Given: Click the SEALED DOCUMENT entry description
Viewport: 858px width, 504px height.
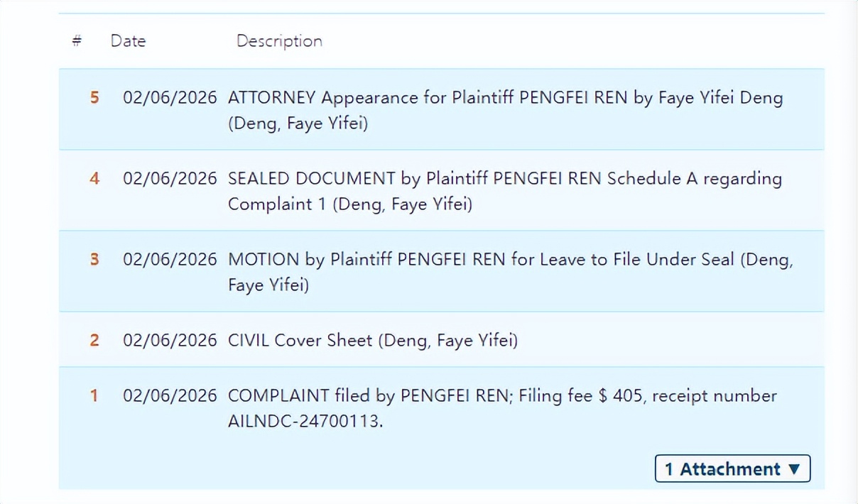Looking at the screenshot, I should click(x=504, y=178).
